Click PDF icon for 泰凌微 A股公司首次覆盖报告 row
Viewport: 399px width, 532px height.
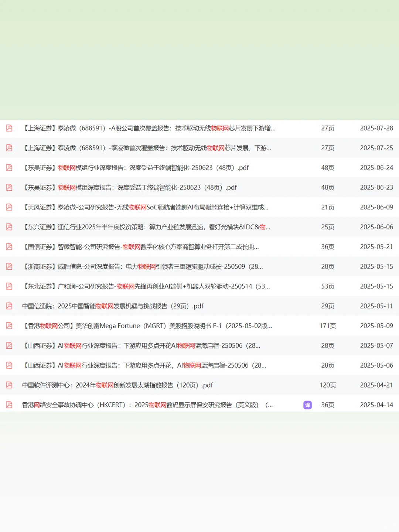point(9,128)
